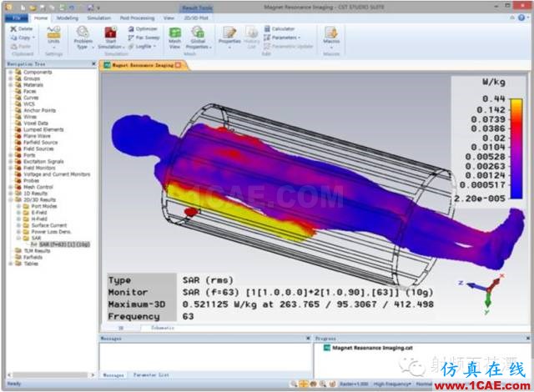Open the Units settings icon
534x392 pixels.
(53, 33)
